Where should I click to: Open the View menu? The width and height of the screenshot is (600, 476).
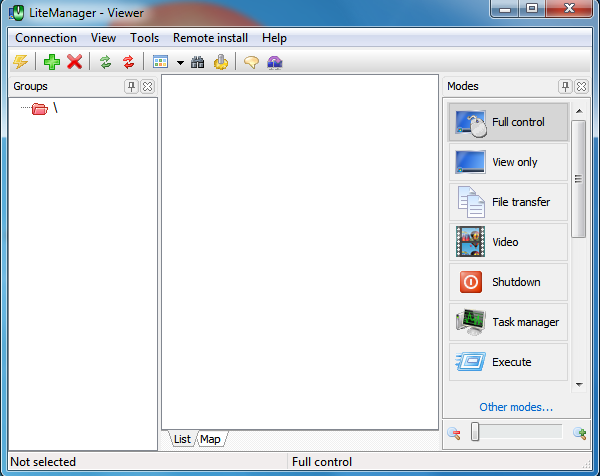103,38
